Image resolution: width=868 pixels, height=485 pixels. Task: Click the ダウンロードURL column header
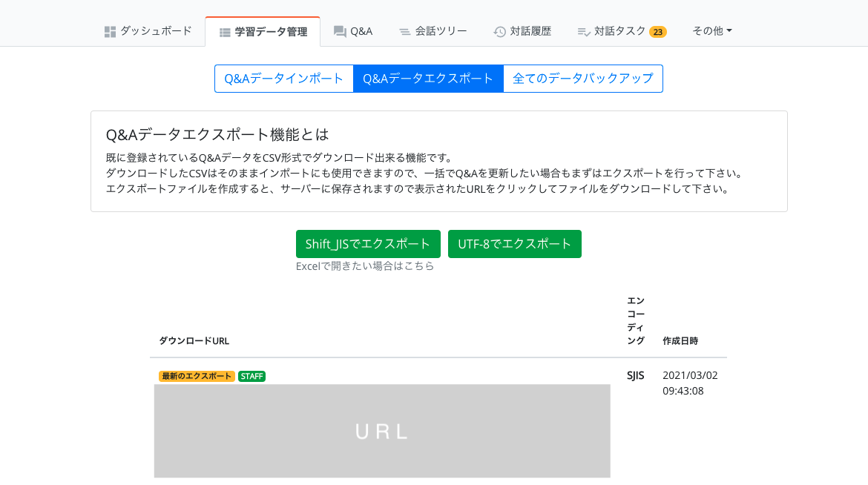pyautogui.click(x=194, y=341)
